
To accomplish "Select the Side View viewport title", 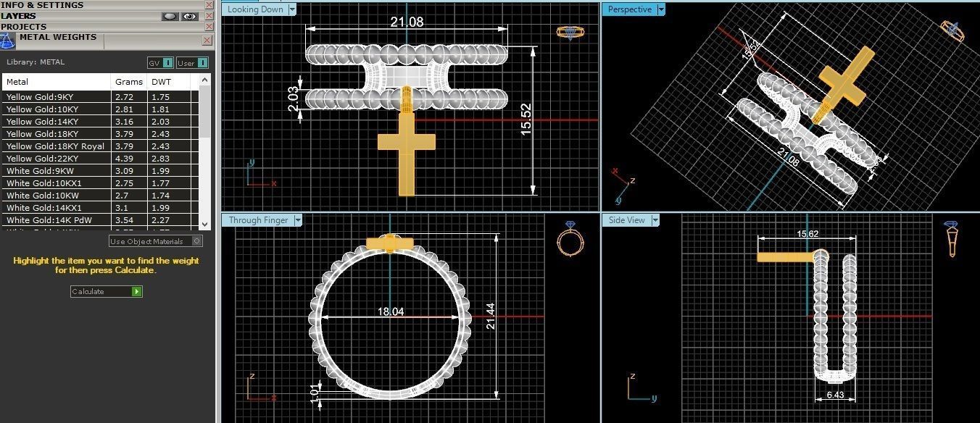I will click(627, 219).
